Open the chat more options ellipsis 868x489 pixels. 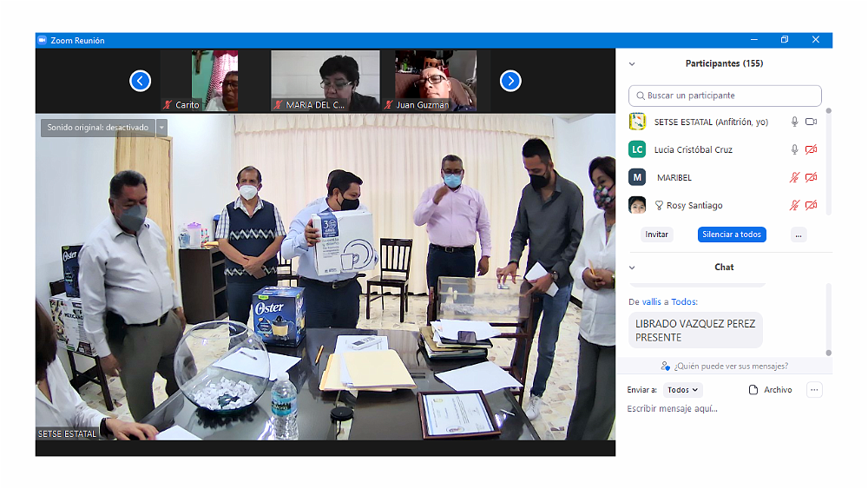point(814,390)
